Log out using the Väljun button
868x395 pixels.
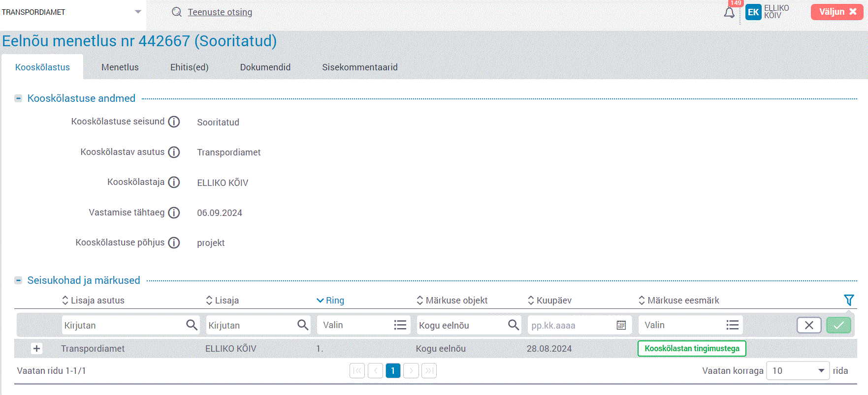tap(836, 12)
